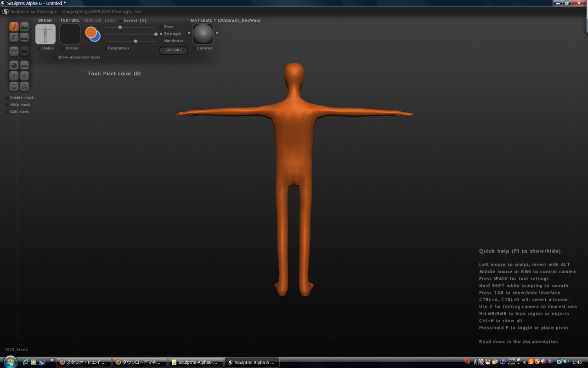Click the plane icon in left toolbar
This screenshot has width=588, height=368.
[25, 65]
